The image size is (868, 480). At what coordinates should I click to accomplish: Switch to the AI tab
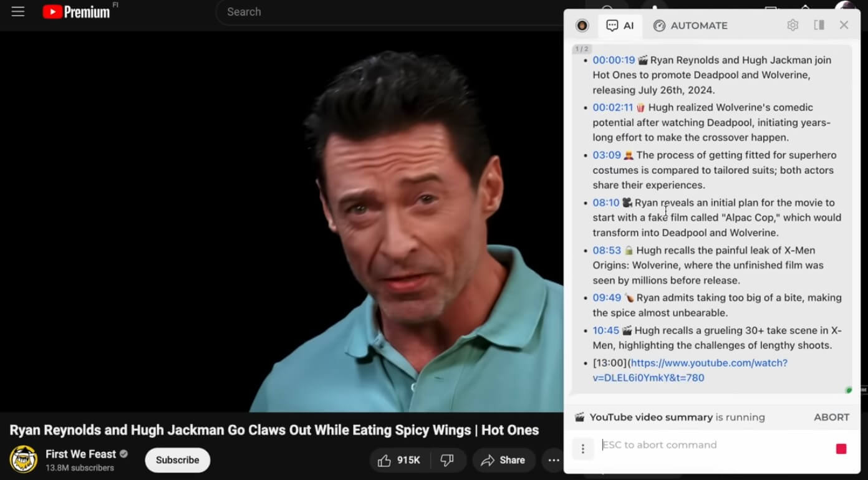tap(620, 26)
